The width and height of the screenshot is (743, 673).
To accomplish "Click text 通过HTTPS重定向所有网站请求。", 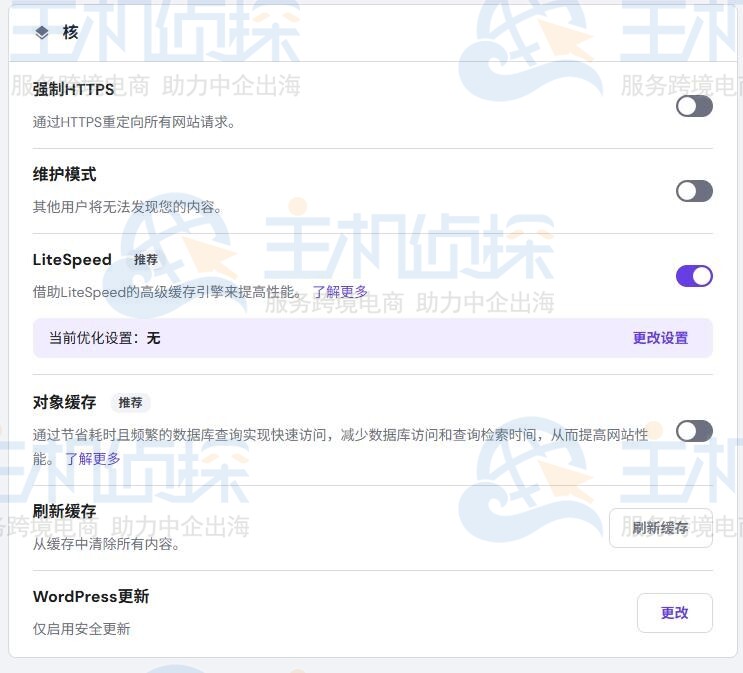I will coord(134,122).
